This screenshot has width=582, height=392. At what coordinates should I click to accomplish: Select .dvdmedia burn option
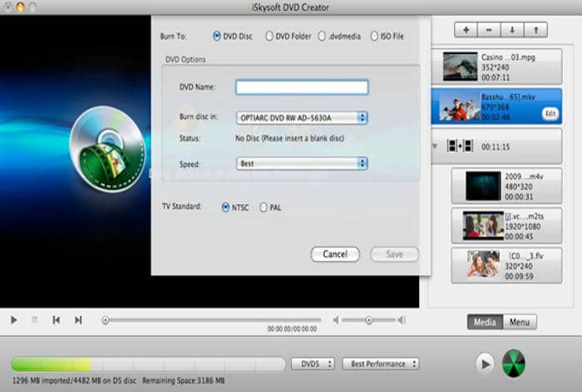tap(322, 36)
